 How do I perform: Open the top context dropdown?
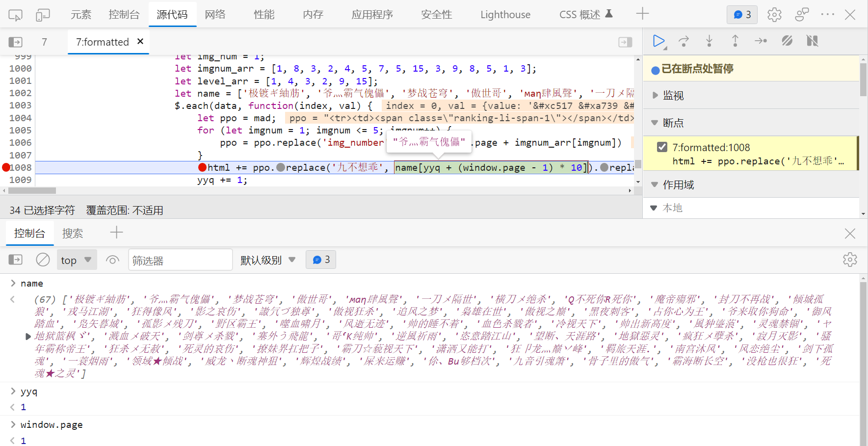77,260
